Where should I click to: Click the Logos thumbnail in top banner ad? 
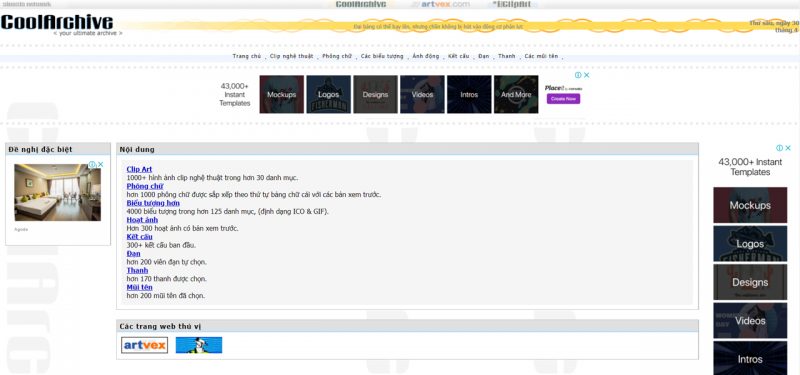click(329, 94)
